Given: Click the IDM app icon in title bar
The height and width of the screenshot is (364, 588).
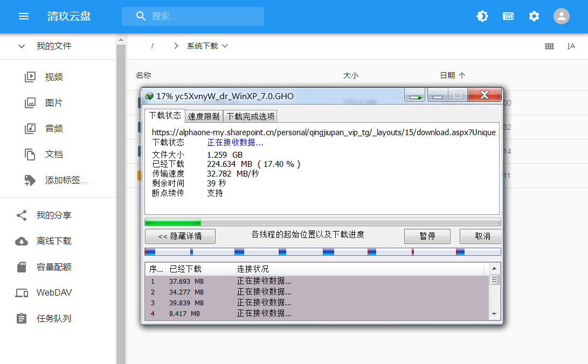Looking at the screenshot, I should click(149, 96).
